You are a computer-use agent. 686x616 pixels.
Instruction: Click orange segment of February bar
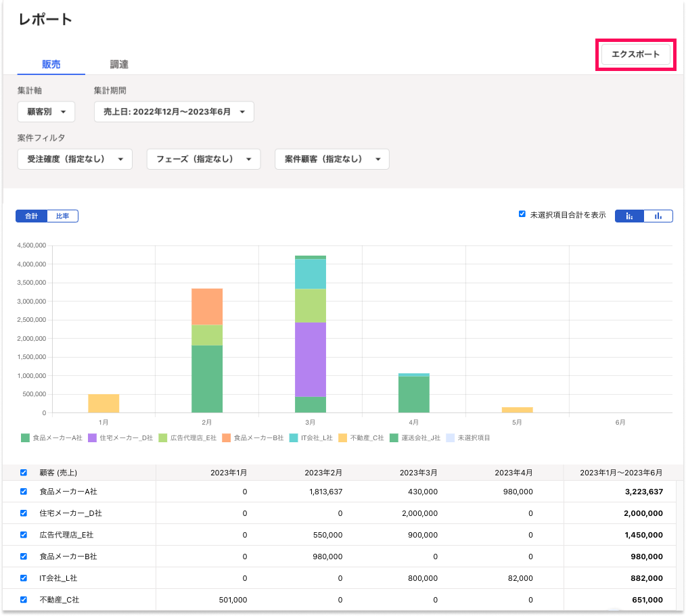coord(207,306)
